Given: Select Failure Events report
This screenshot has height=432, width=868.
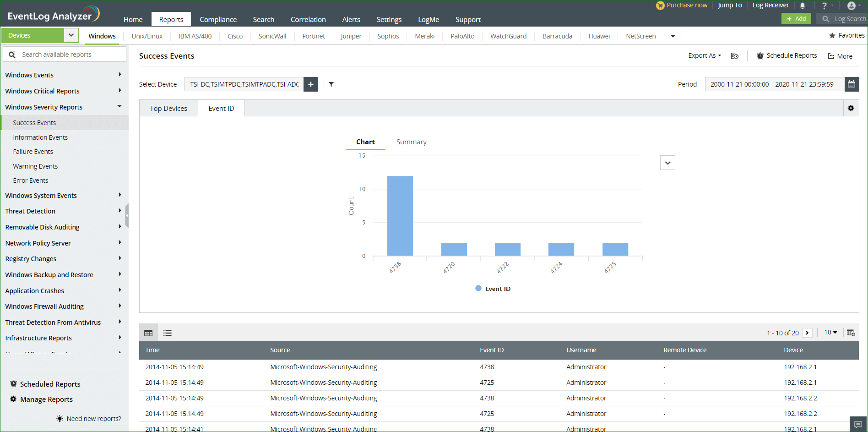Looking at the screenshot, I should click(33, 152).
